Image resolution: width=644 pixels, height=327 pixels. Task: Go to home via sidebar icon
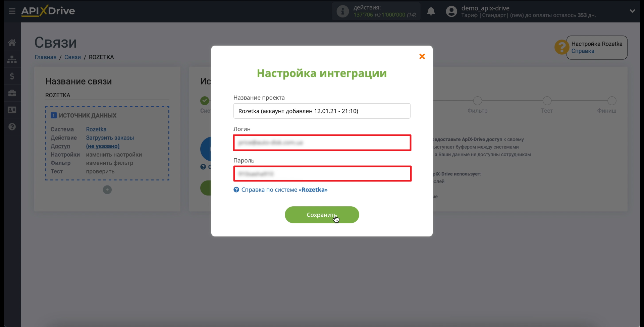pos(12,43)
